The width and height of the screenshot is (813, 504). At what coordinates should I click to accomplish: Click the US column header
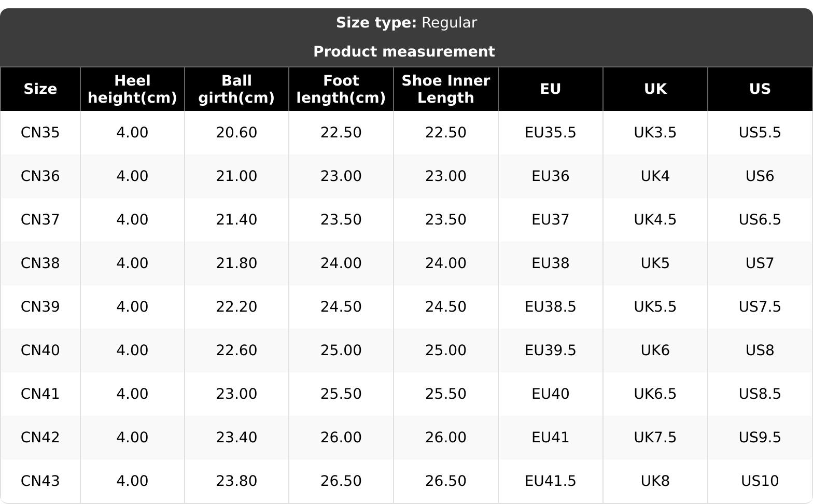(760, 89)
